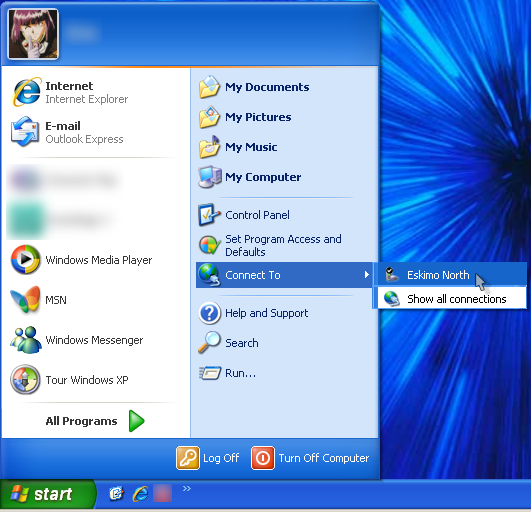Choose Help and Support label

coord(267,313)
